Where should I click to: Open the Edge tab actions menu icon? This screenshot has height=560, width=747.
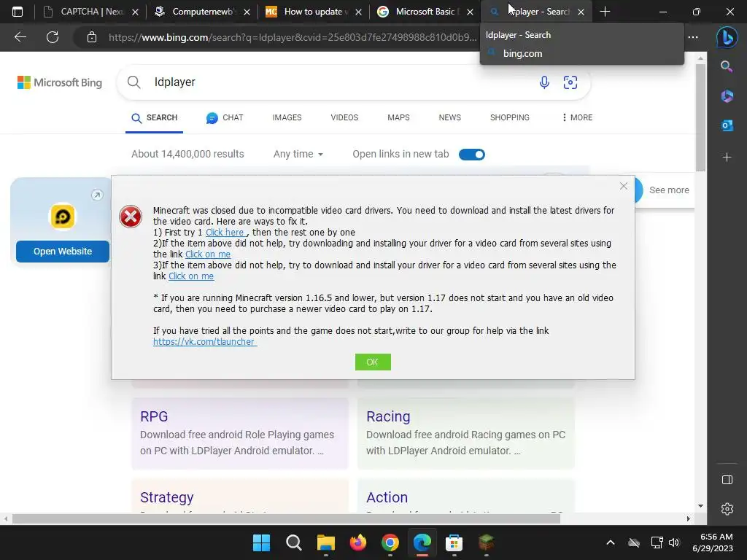coord(18,12)
